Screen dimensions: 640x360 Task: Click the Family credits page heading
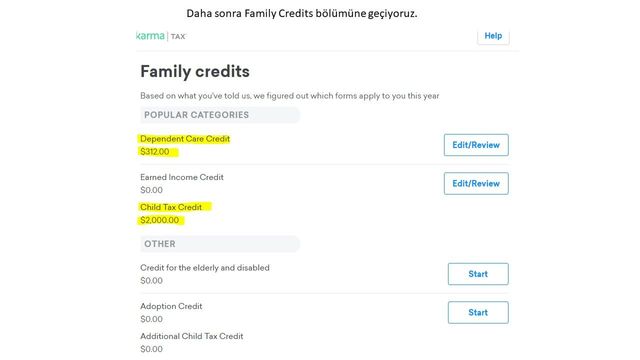(x=195, y=71)
